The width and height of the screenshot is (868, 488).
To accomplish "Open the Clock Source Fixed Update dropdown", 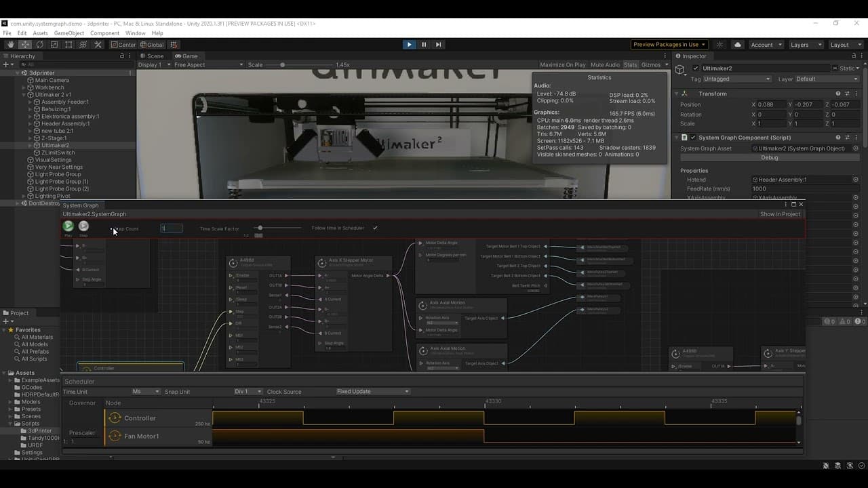I will pos(373,392).
